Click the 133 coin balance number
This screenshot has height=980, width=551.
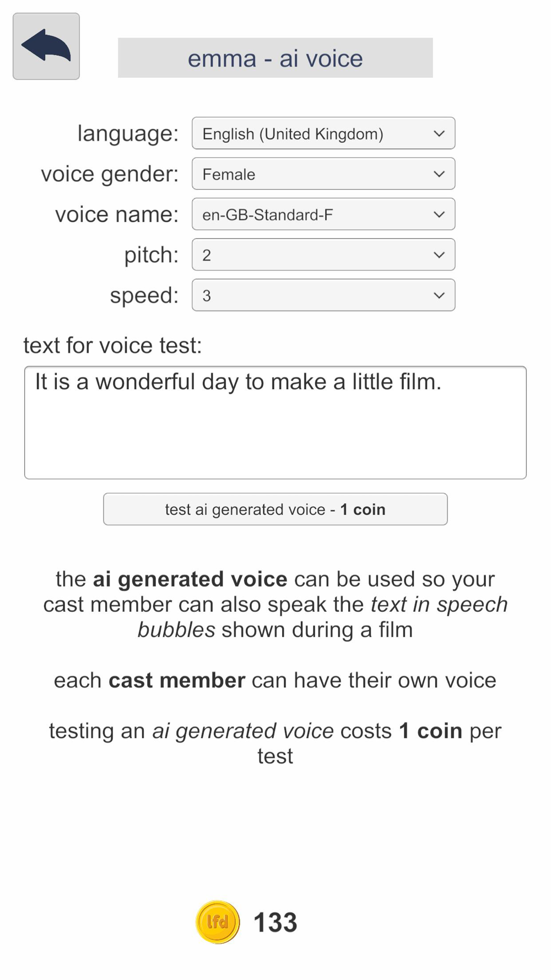pos(275,922)
